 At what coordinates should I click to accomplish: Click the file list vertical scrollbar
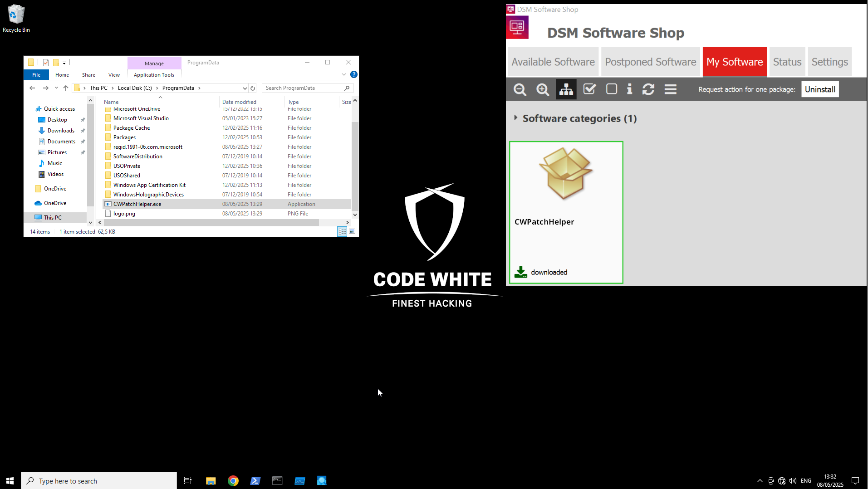[x=355, y=166]
